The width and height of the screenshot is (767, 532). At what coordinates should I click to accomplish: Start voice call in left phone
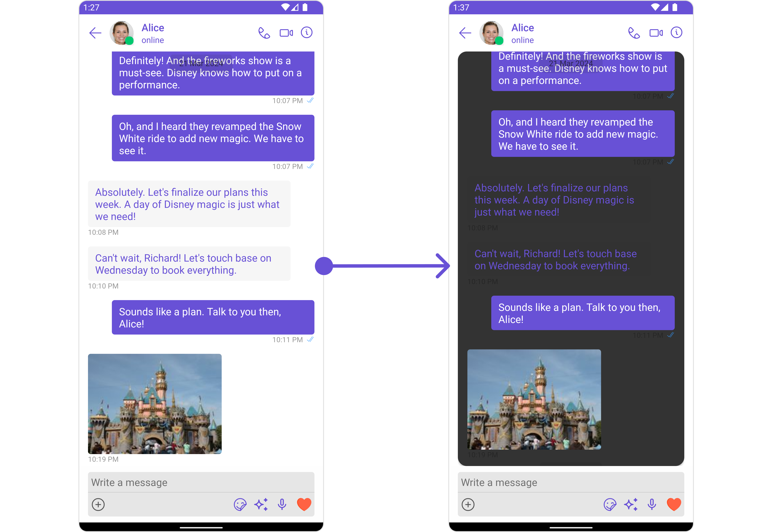point(264,33)
